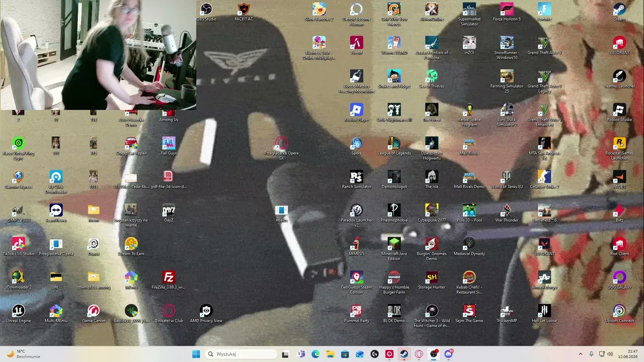Select the League of Legends icon

point(394,146)
